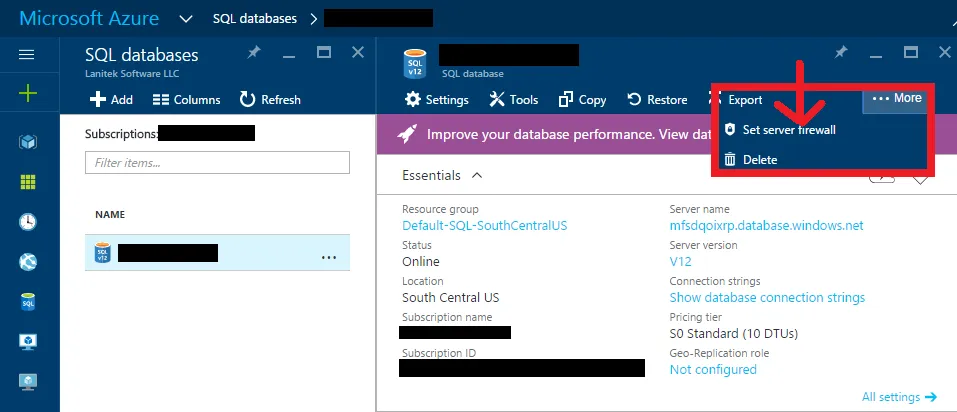Click Copy in the database toolbar
The height and width of the screenshot is (412, 957).
coord(582,99)
